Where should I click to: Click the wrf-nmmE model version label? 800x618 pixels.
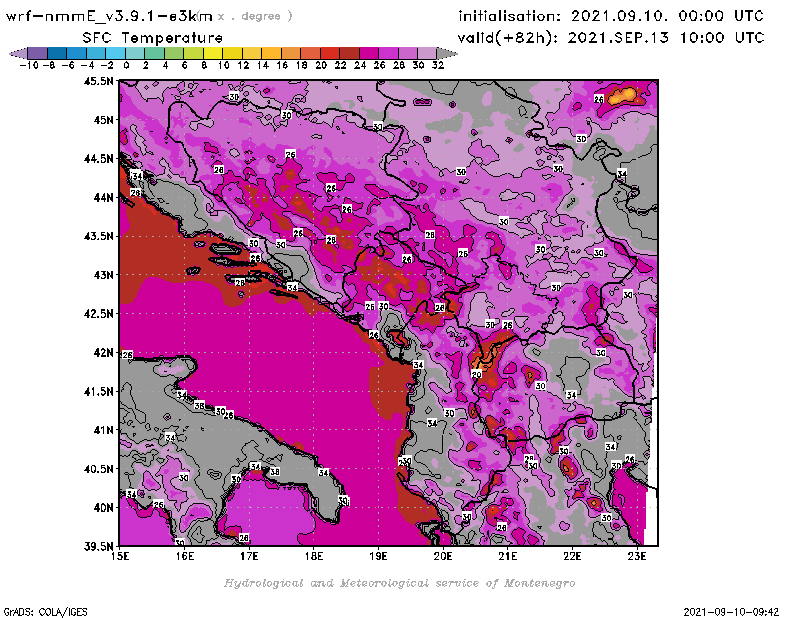[110, 15]
